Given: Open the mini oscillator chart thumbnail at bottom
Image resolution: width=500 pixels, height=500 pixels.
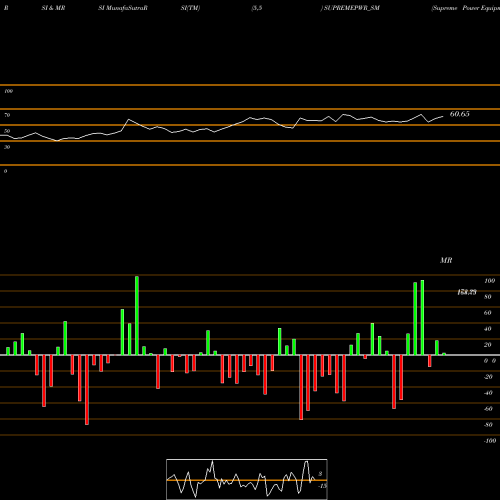Looking at the screenshot, I should pyautogui.click(x=247, y=479).
